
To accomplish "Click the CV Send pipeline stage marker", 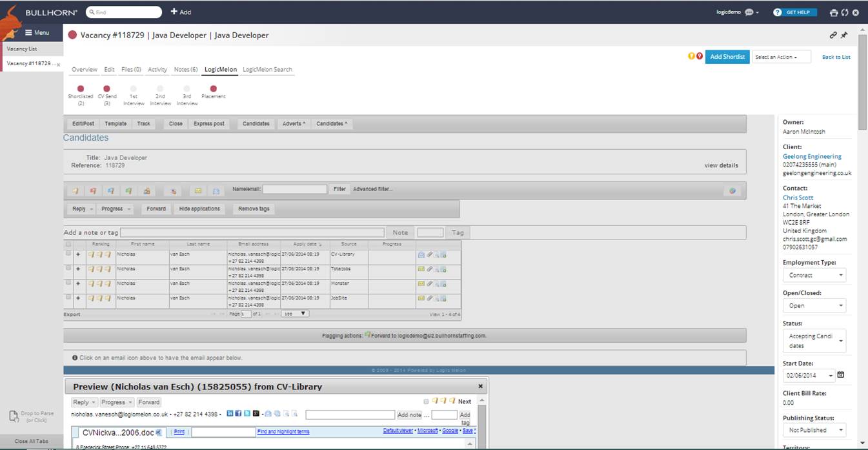I will click(x=106, y=88).
